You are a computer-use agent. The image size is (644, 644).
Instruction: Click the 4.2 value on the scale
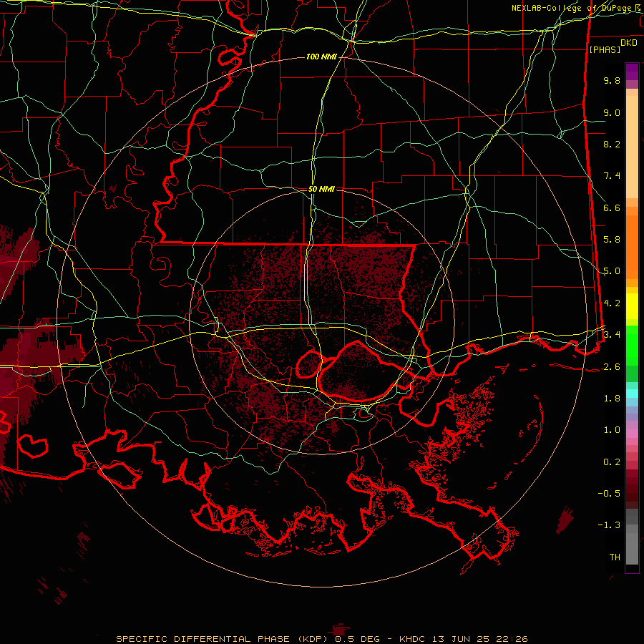612,303
